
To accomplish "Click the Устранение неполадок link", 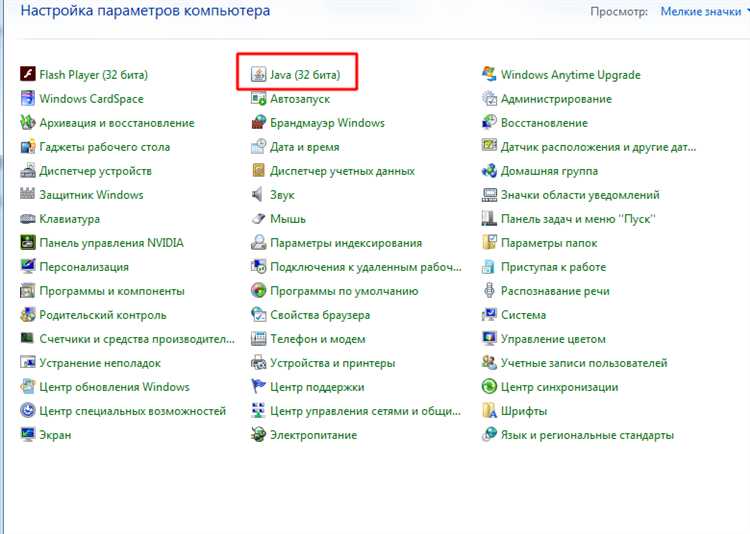I will click(x=100, y=363).
